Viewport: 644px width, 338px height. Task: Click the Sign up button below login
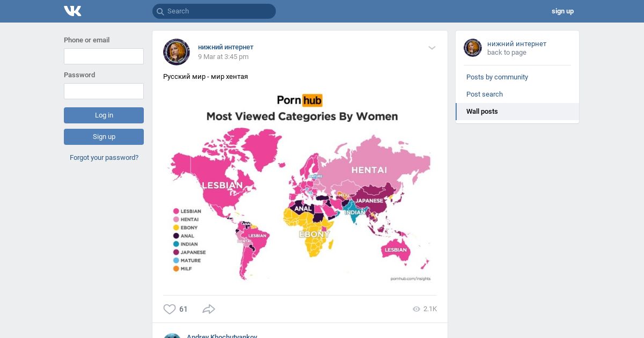pyautogui.click(x=104, y=137)
